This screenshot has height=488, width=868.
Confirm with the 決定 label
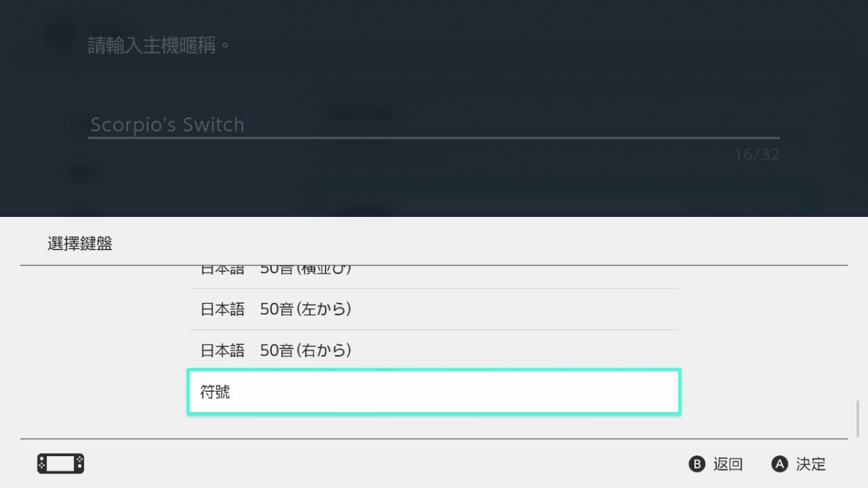[810, 464]
